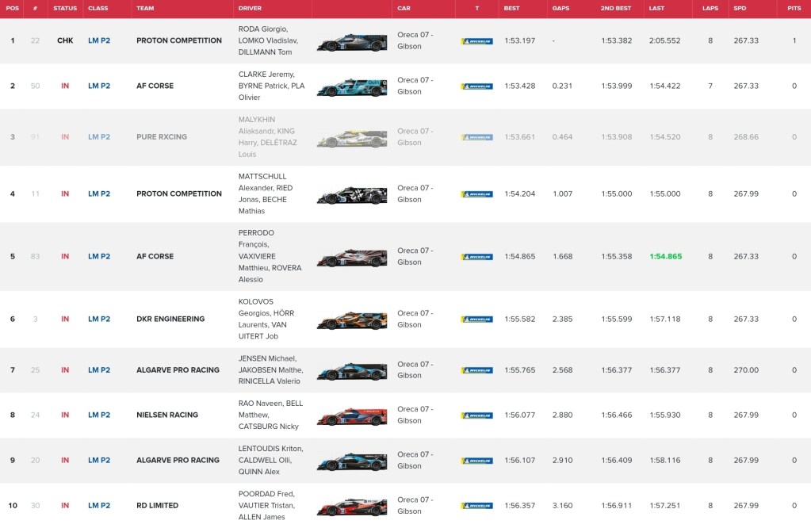Sort by the CLASS column header
Image resolution: width=811 pixels, height=532 pixels.
(x=98, y=8)
